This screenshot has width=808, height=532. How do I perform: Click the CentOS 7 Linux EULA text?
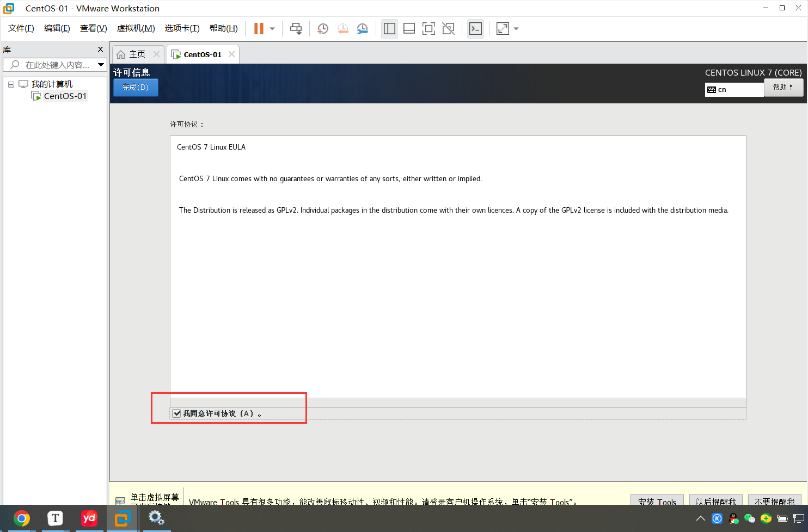pyautogui.click(x=211, y=147)
